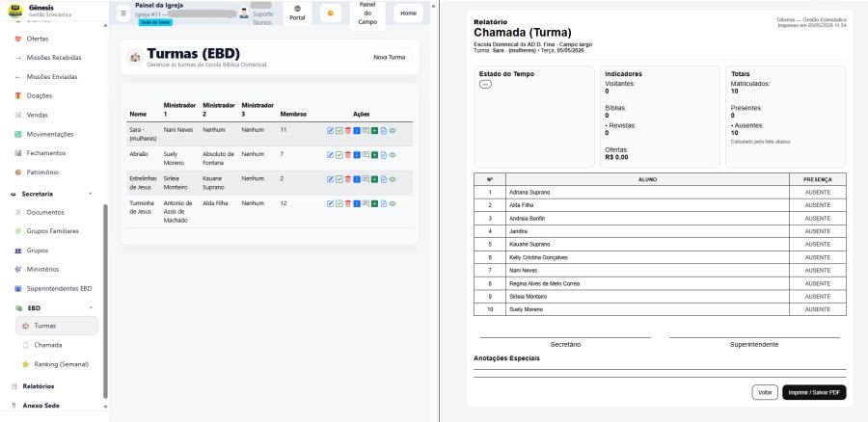The height and width of the screenshot is (422, 868).
Task: Edit the Turminha de Jesus class
Action: tap(331, 203)
